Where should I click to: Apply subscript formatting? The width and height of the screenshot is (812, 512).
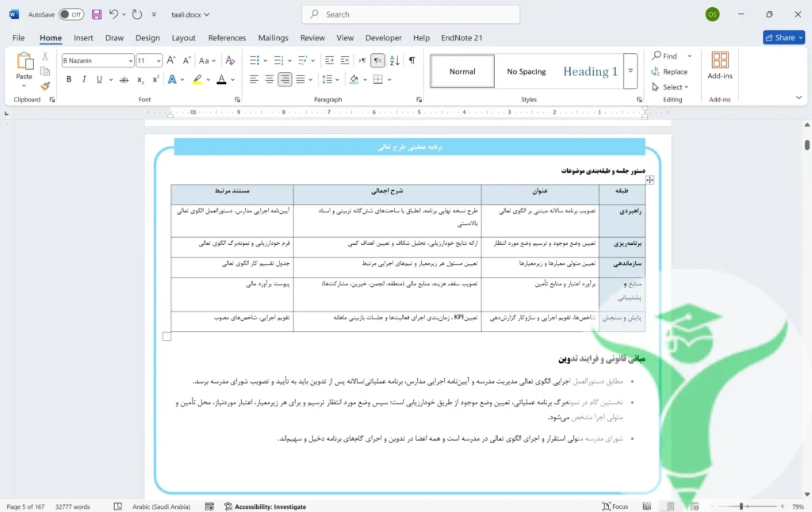(x=140, y=80)
